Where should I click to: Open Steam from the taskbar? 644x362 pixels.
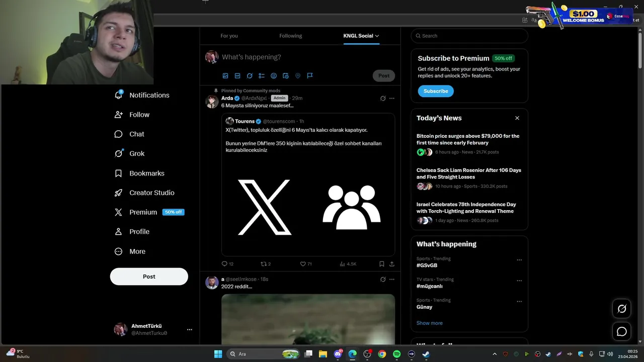coord(426,354)
